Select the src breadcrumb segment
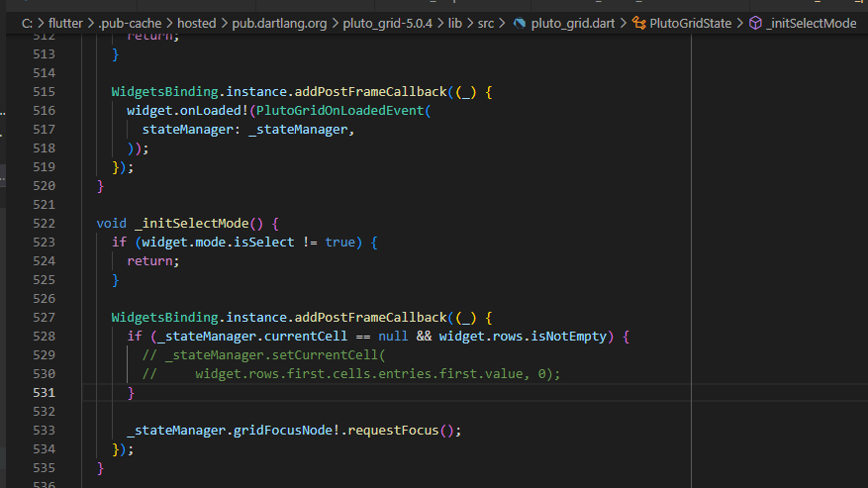 [x=486, y=24]
